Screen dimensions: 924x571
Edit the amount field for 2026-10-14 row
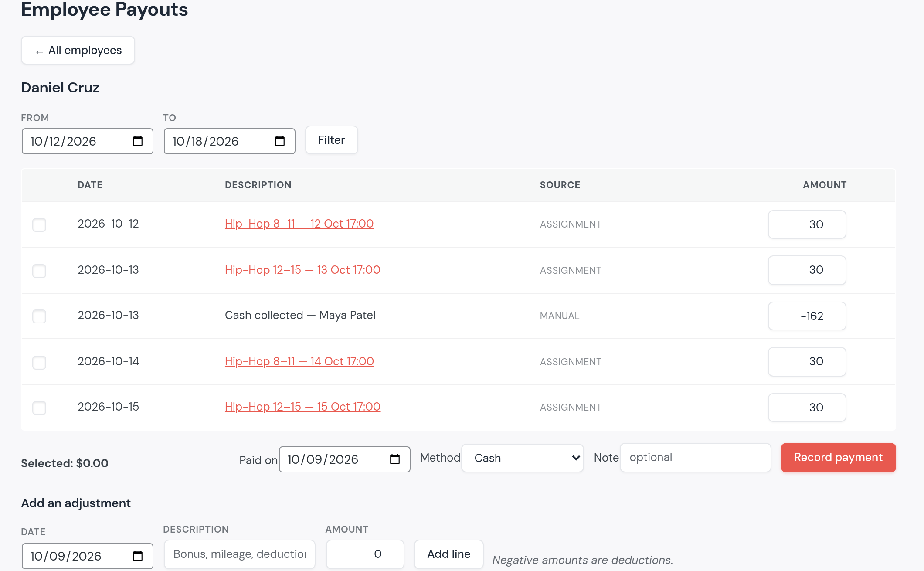(x=807, y=361)
